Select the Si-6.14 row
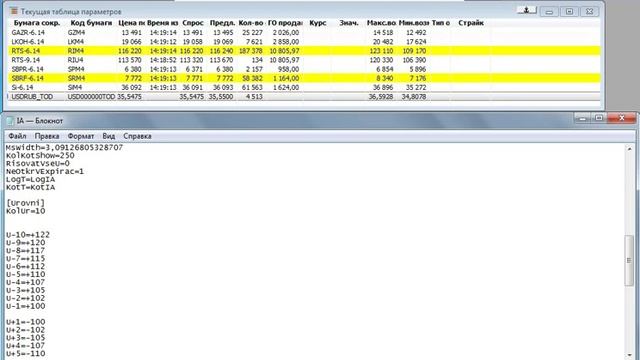The width and height of the screenshot is (640, 360). coord(304,87)
